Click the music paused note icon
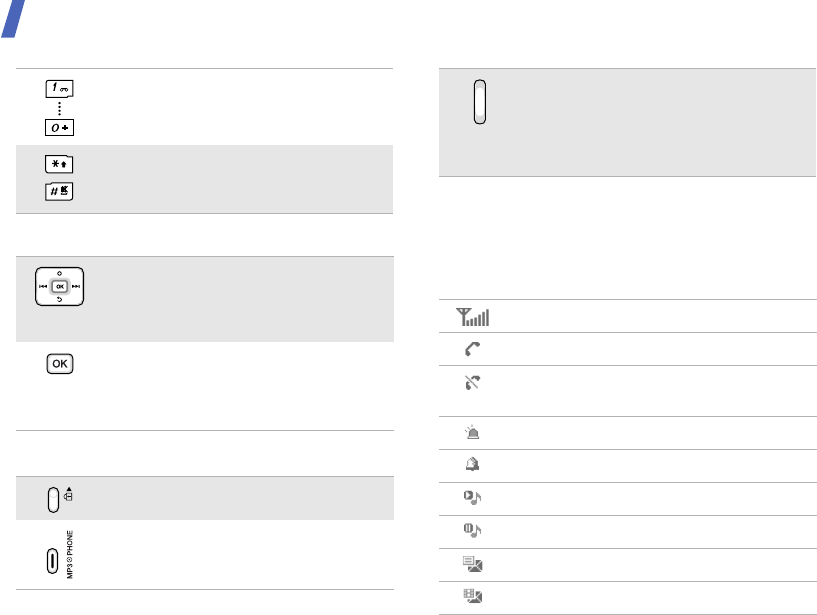Viewport: 817px width, 615px height. coord(471,531)
